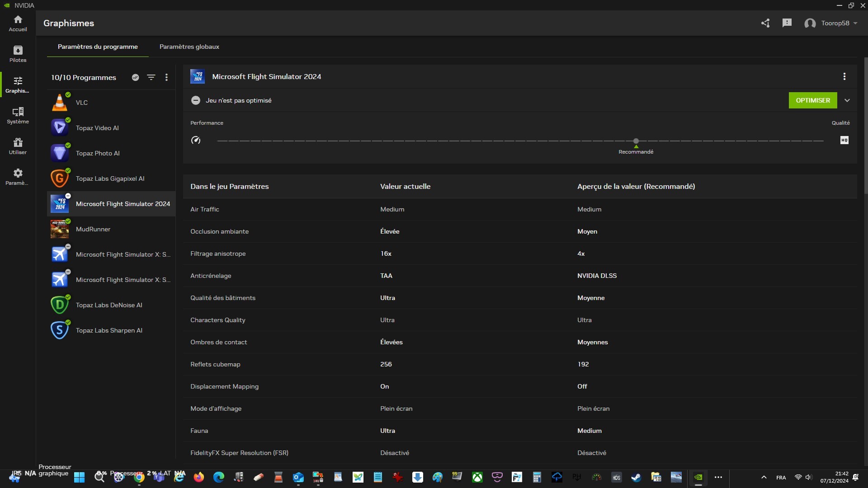This screenshot has height=488, width=868.
Task: Click the vertical scrollbar on right
Action: 865,127
